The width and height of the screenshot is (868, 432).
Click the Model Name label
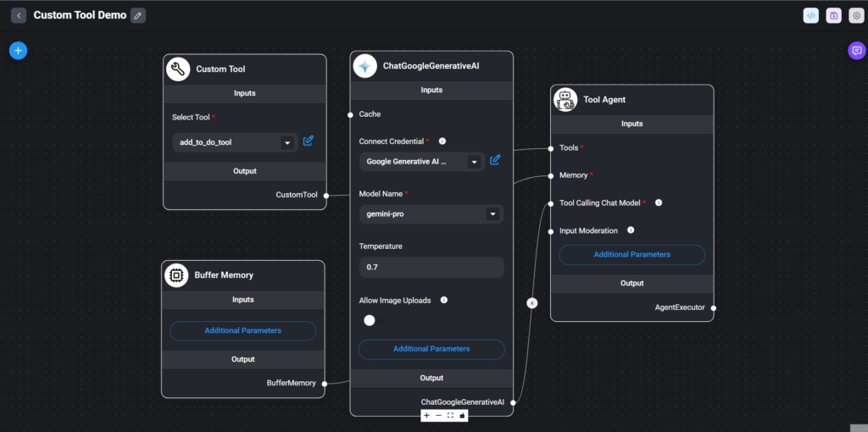(x=381, y=194)
